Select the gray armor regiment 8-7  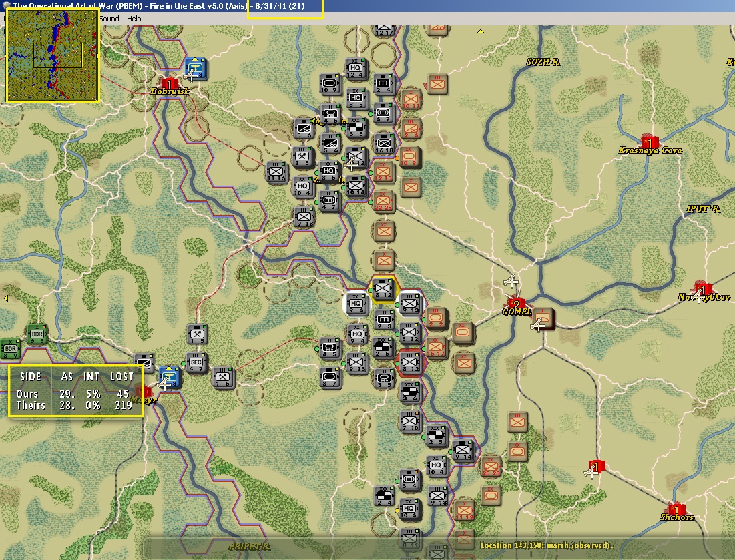click(x=330, y=378)
